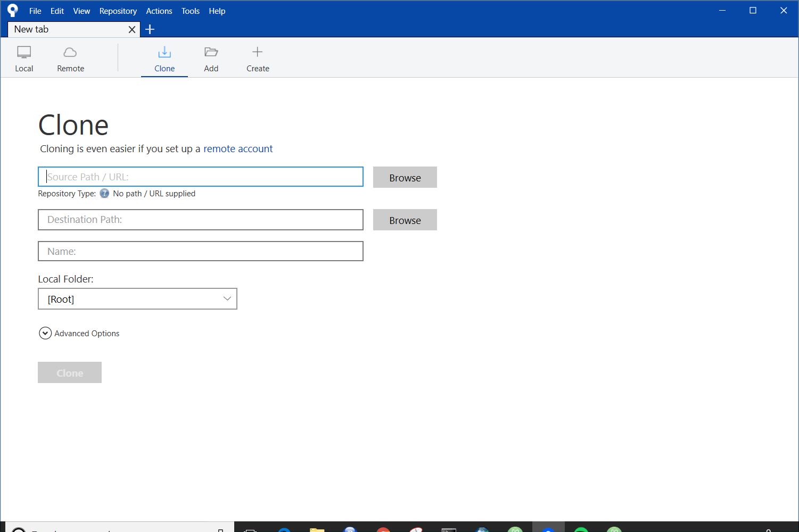Open the Edit menu
Viewport: 799px width, 532px height.
tap(57, 11)
